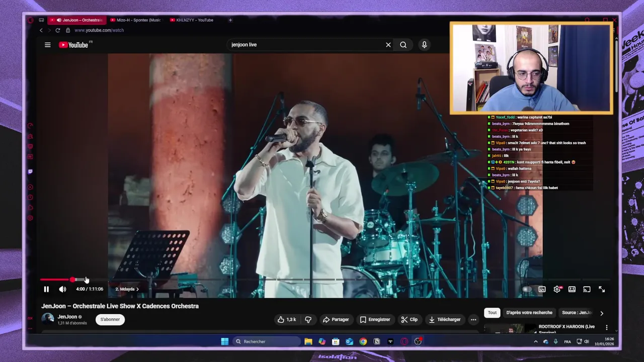Screen dimensions: 644x362
Task: Show more filter chips with right arrow
Action: click(x=602, y=313)
